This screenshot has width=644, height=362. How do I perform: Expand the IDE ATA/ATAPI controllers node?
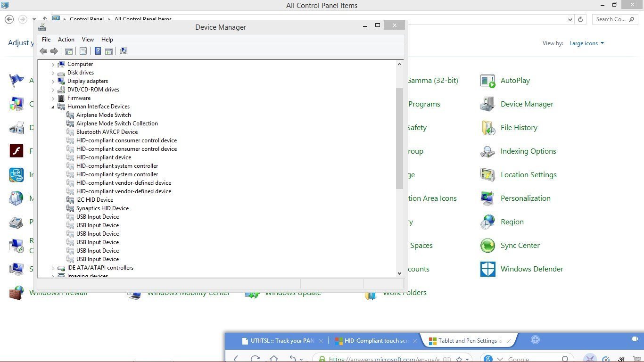(53, 268)
